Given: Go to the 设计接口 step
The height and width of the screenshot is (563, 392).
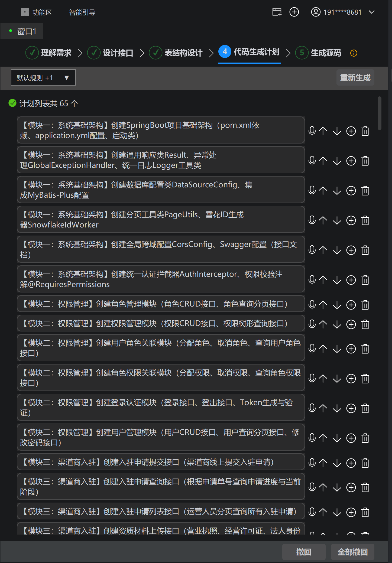Looking at the screenshot, I should click(x=110, y=53).
